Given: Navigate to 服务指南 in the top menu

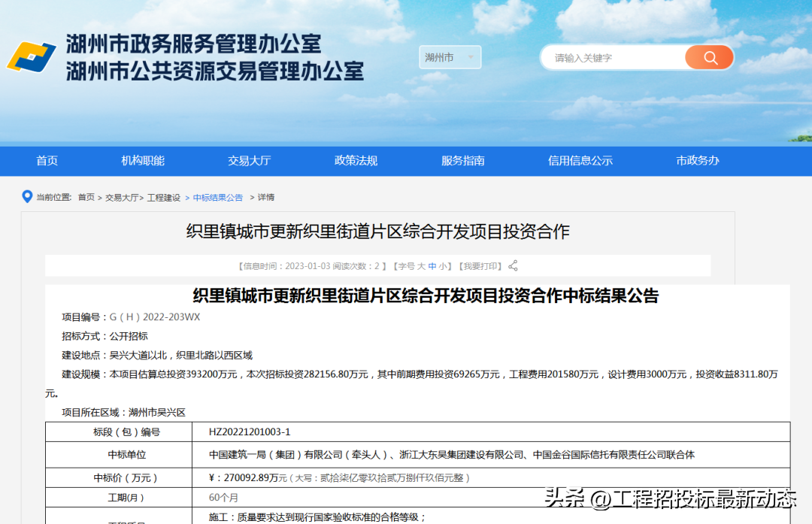Looking at the screenshot, I should 463,161.
